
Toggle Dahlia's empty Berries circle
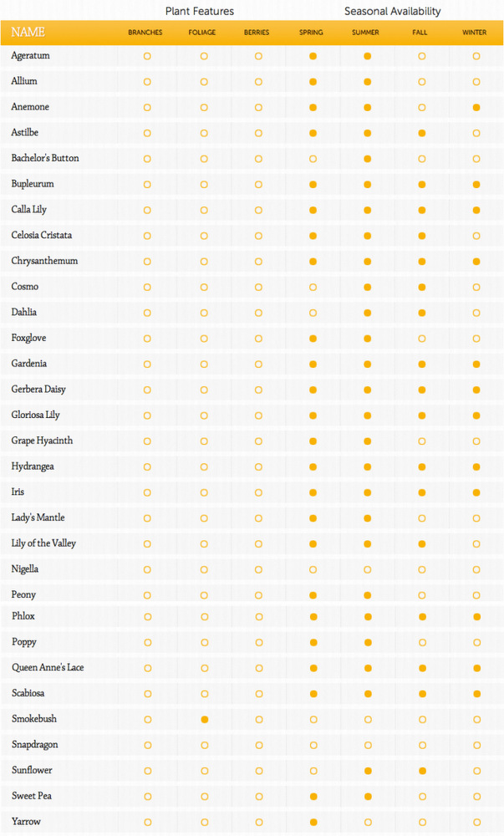tap(258, 313)
